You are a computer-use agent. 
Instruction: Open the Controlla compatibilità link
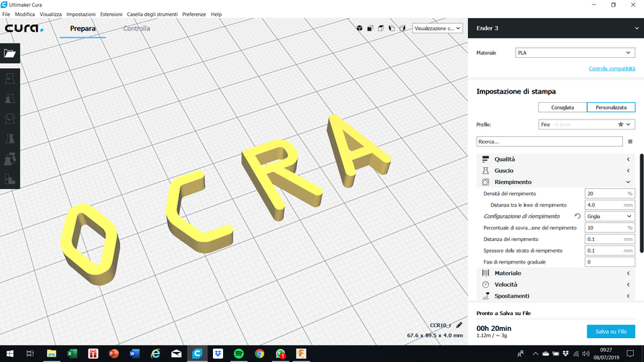tap(611, 69)
